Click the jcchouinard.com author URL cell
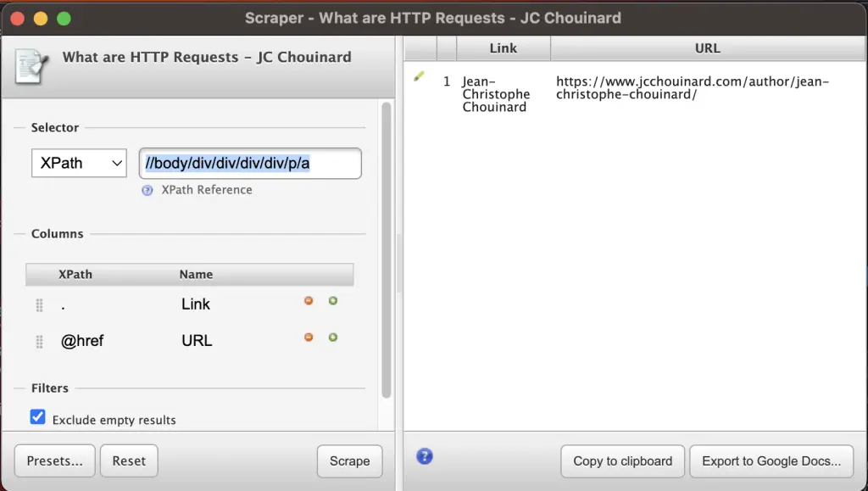The image size is (868, 491). click(693, 88)
